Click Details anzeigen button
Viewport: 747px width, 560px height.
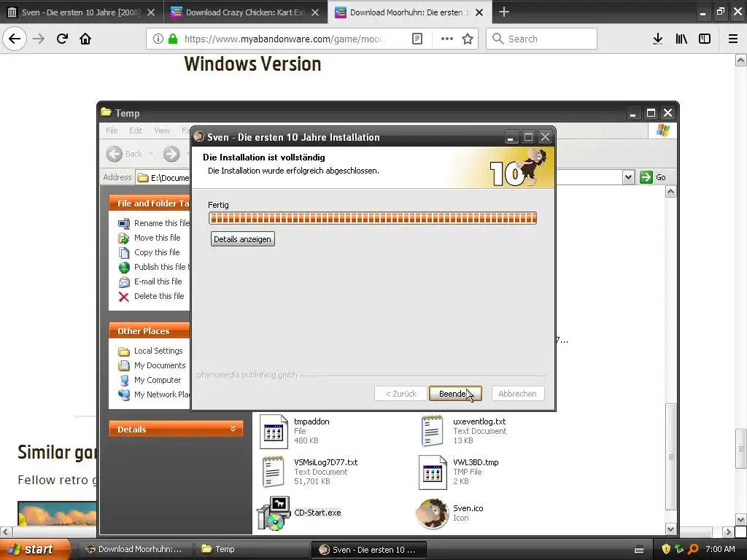pos(242,239)
